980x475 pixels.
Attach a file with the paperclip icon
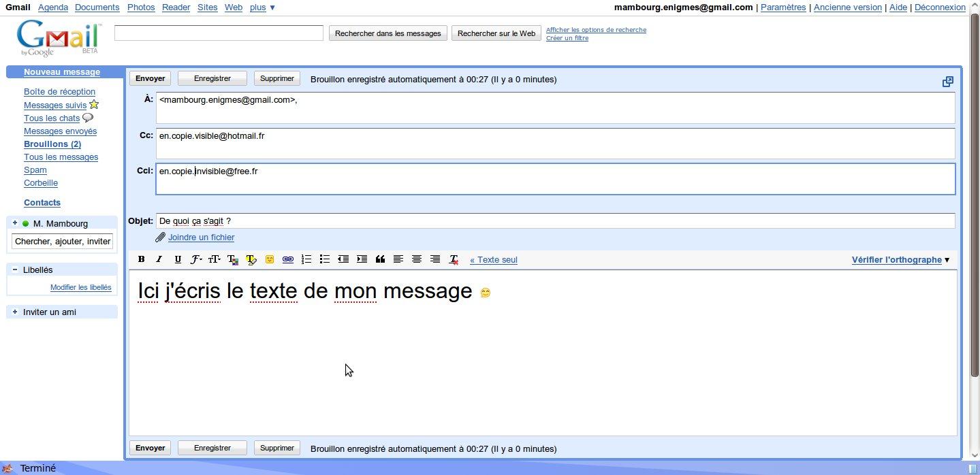coord(161,237)
